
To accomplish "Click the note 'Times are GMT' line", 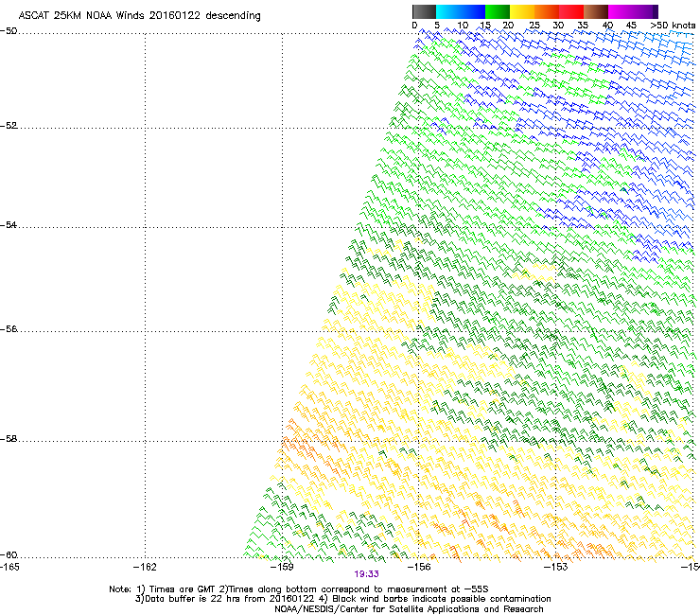I will (299, 589).
